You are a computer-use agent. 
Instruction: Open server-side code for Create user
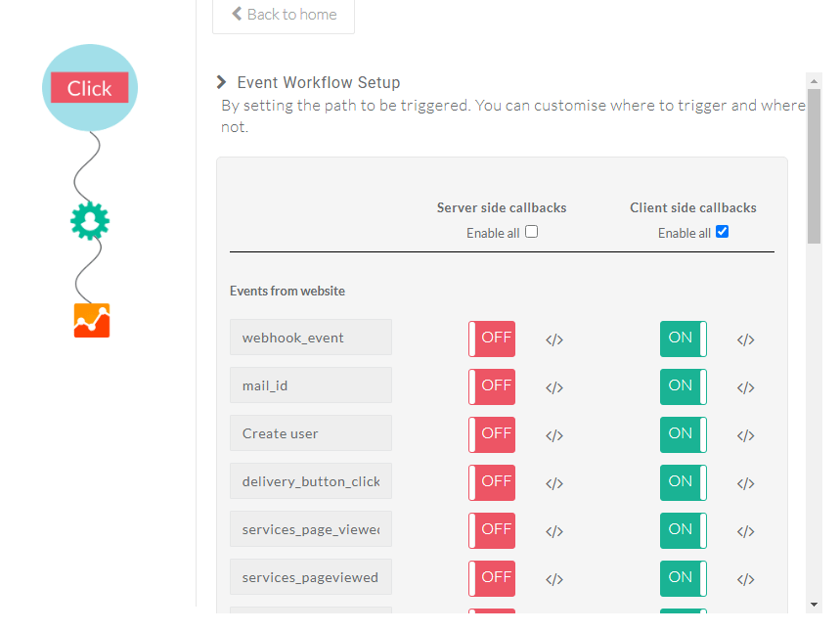click(x=554, y=435)
